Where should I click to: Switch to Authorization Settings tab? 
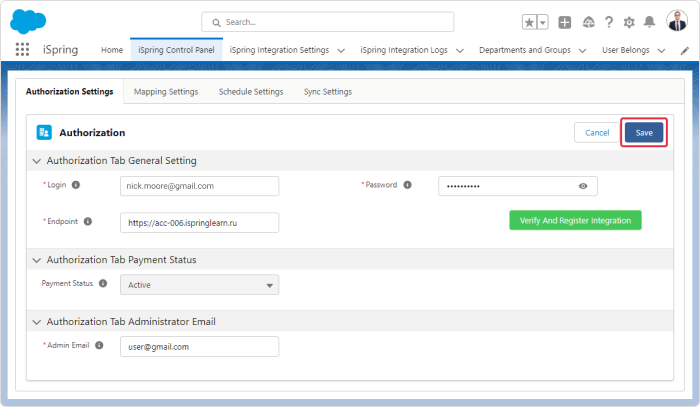point(70,91)
